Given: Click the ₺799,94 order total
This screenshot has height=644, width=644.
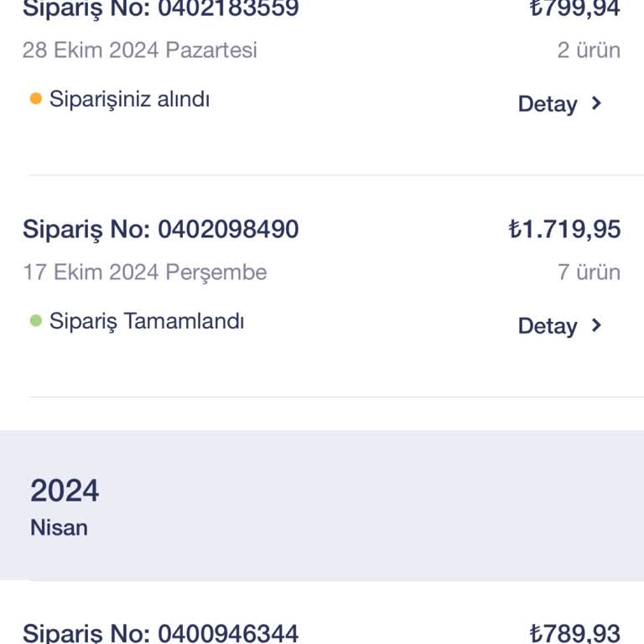Looking at the screenshot, I should pos(575,9).
